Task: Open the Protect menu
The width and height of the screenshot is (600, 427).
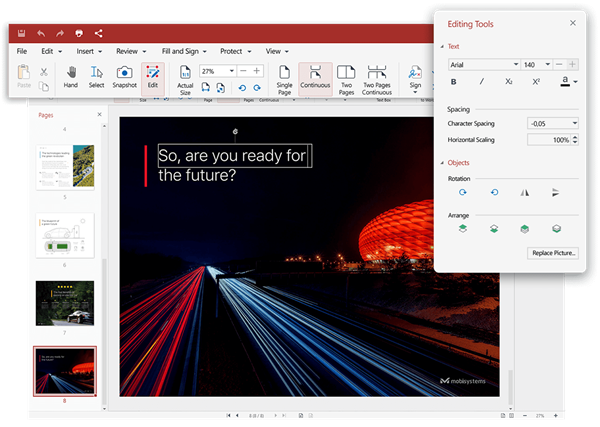Action: click(x=235, y=50)
